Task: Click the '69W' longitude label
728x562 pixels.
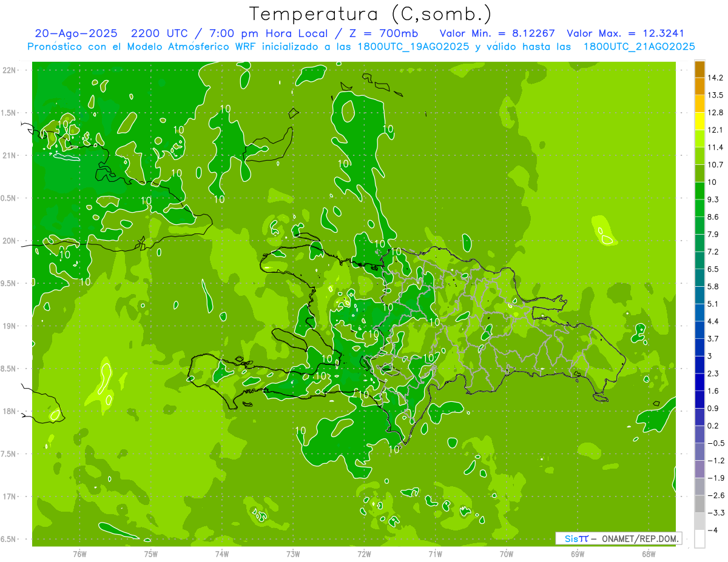Action: [x=578, y=554]
